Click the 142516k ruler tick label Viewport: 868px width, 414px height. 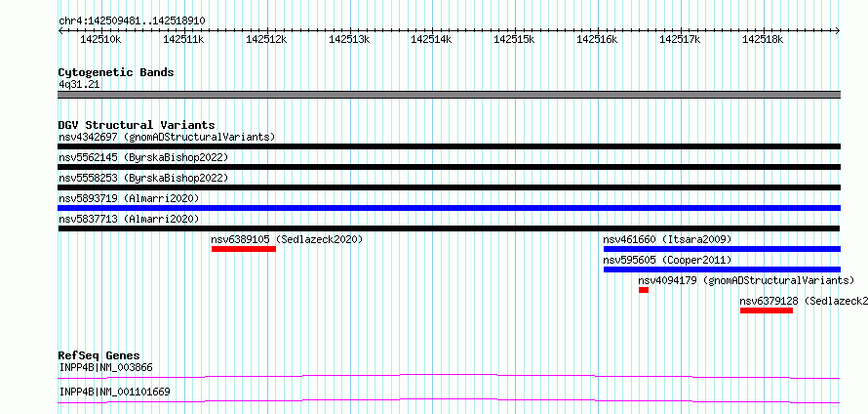click(597, 40)
